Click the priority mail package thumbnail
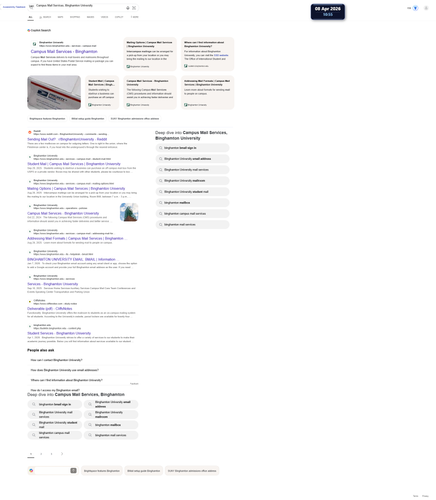The image size is (436, 500). (54, 92)
